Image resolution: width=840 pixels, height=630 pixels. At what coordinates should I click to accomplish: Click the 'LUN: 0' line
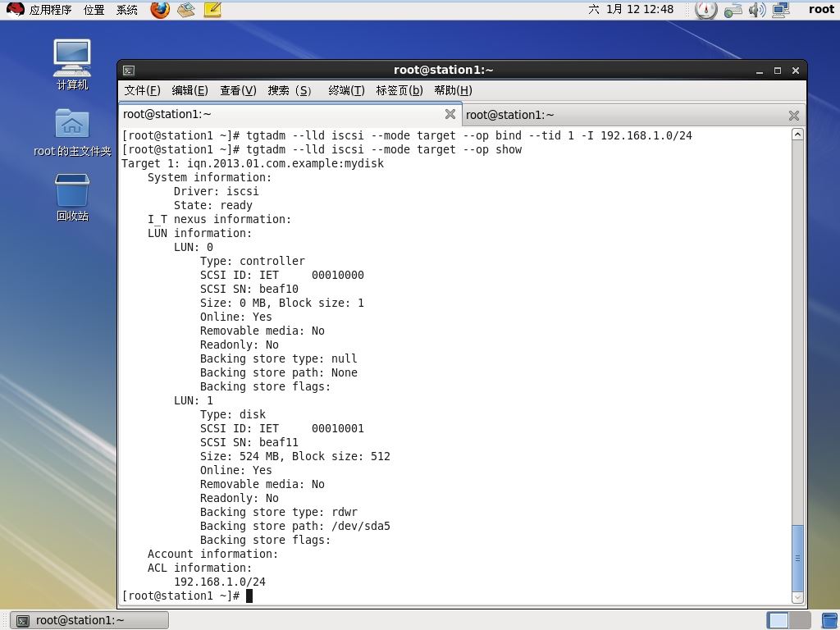(x=194, y=247)
